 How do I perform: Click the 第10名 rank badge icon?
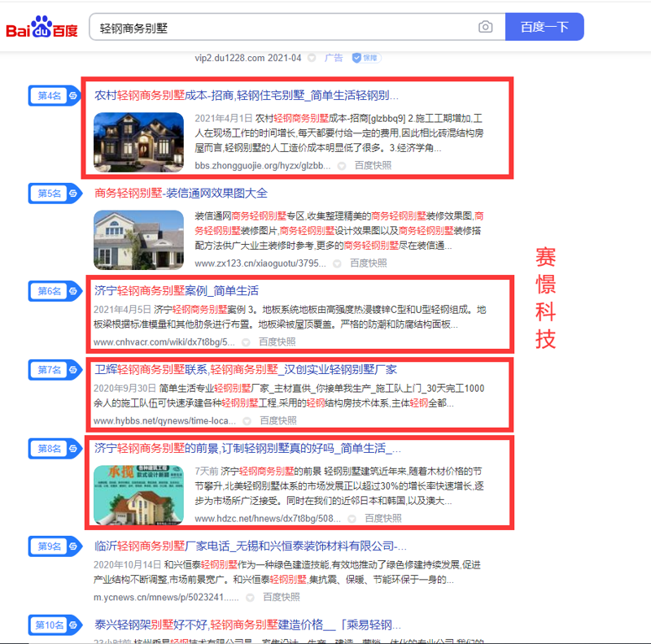(x=55, y=625)
